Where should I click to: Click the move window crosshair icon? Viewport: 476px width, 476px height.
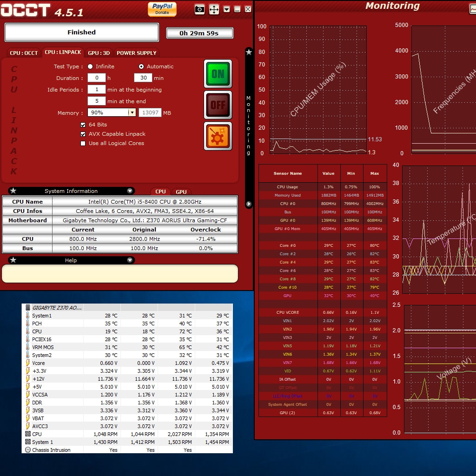[214, 9]
